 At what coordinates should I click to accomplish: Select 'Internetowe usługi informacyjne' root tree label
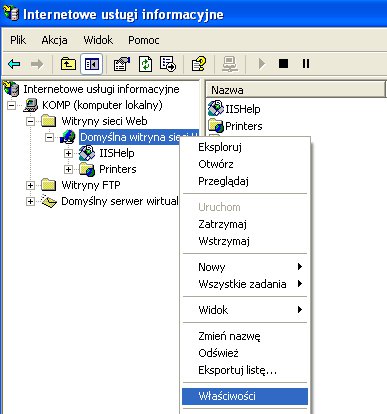point(101,89)
